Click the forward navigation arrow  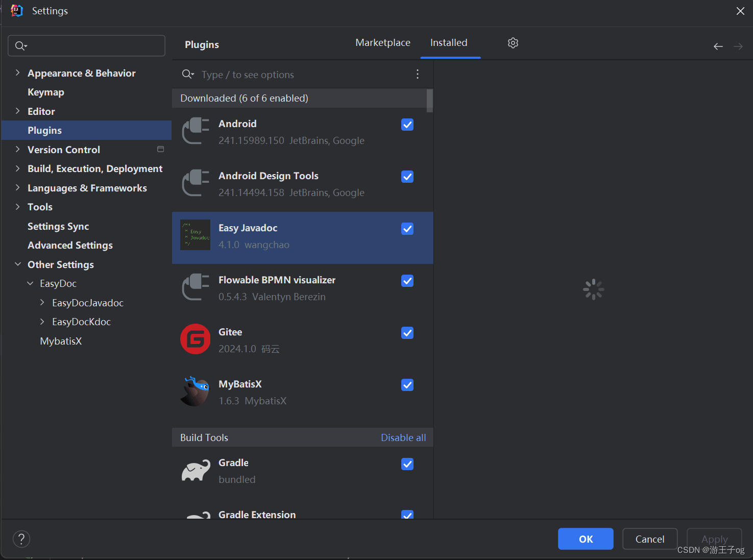tap(738, 46)
